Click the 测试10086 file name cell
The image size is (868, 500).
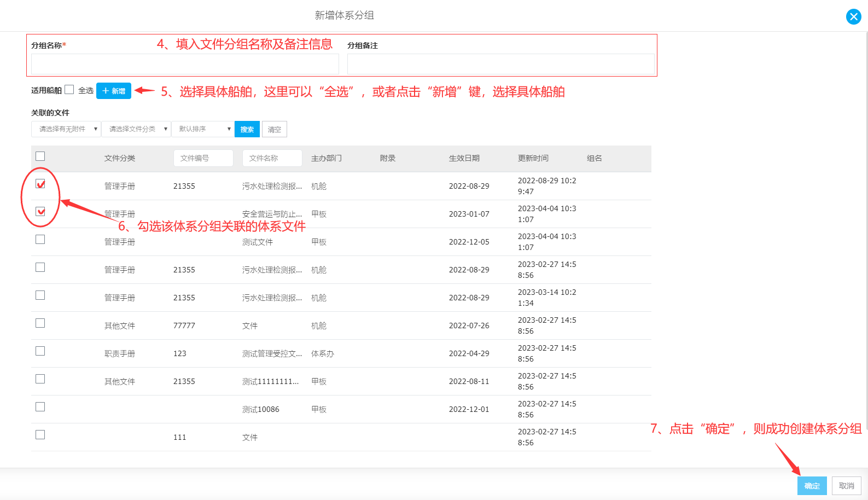pos(261,409)
